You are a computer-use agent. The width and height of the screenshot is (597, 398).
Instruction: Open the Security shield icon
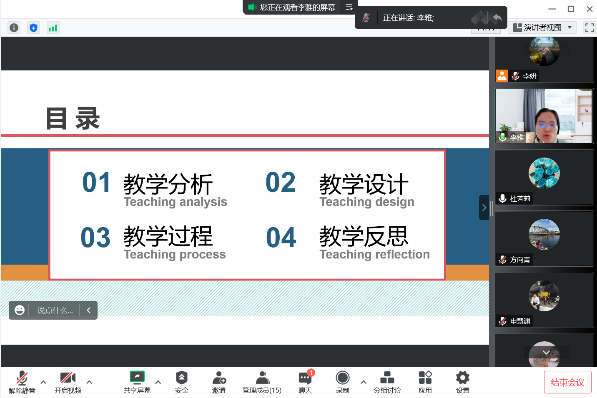pyautogui.click(x=182, y=382)
